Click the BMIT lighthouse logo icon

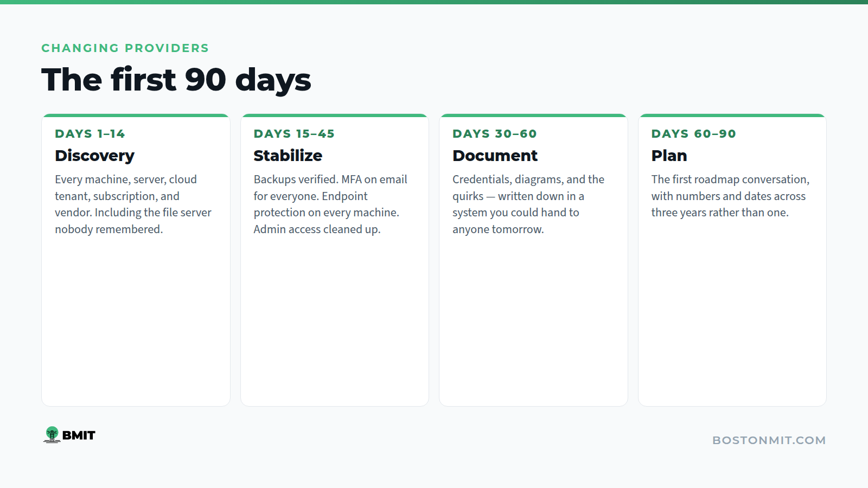[x=52, y=435]
